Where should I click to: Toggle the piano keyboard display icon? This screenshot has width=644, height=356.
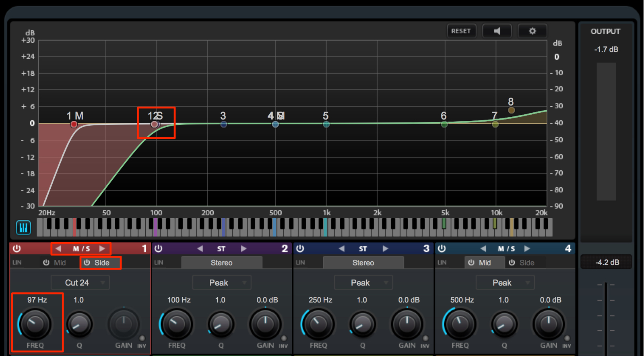pyautogui.click(x=23, y=228)
